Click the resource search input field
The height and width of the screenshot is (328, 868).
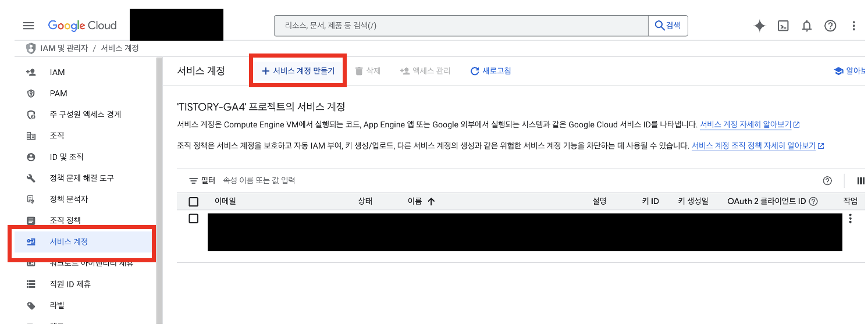[x=461, y=26]
